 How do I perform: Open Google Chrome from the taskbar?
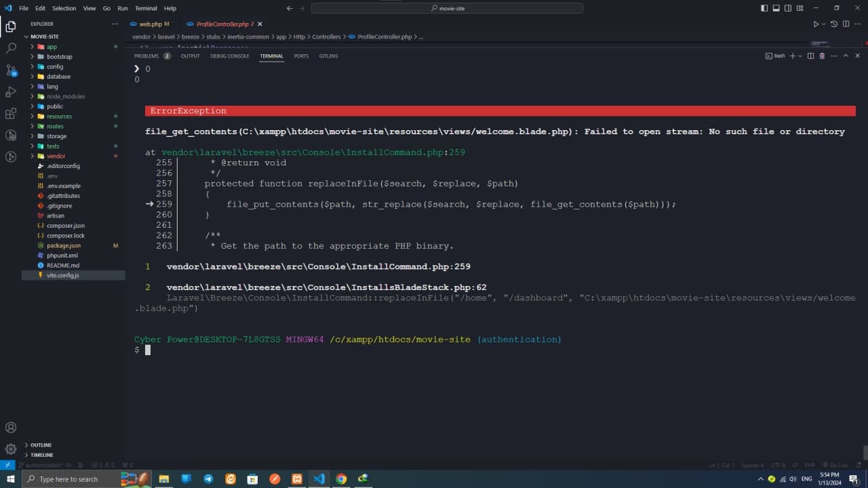341,479
